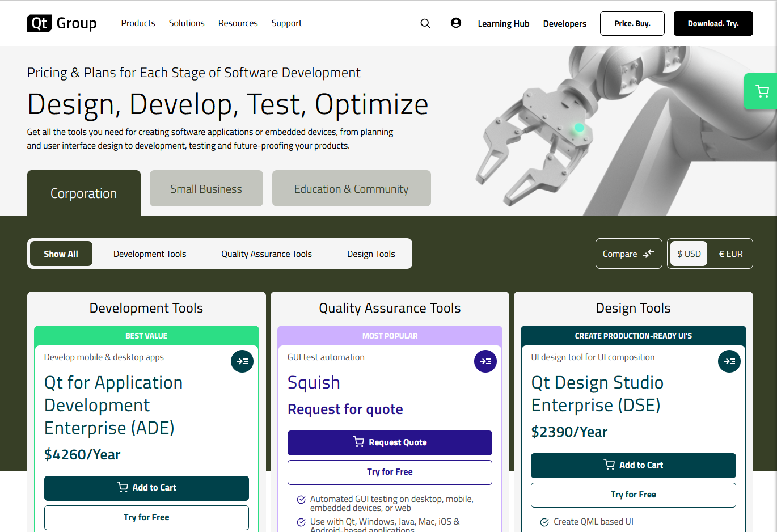Viewport: 777px width, 532px height.
Task: Open the Resources menu
Action: pyautogui.click(x=238, y=23)
